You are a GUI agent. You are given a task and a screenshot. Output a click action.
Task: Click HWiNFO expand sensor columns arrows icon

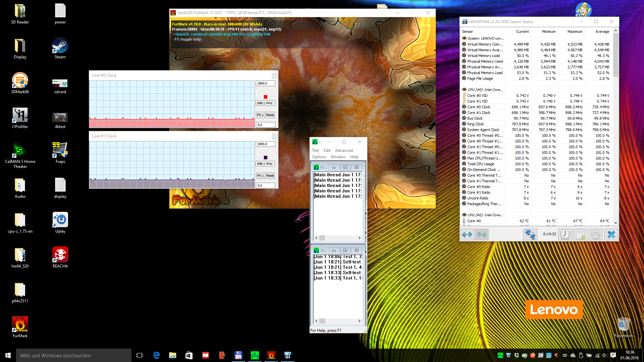click(x=467, y=235)
